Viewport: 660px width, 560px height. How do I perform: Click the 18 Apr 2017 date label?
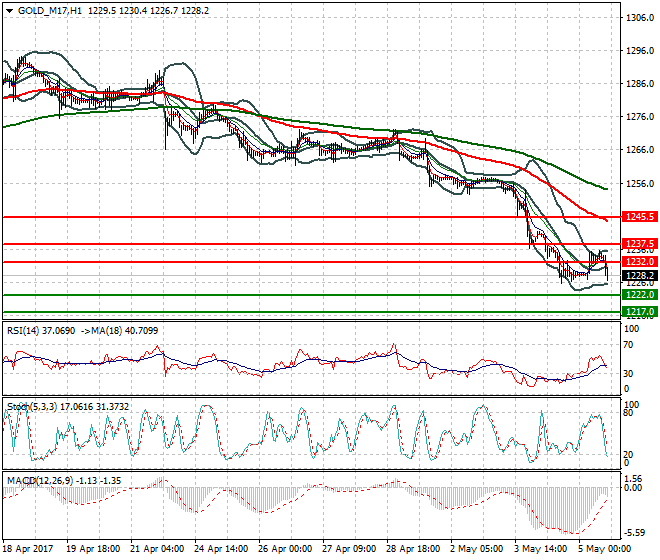28,549
